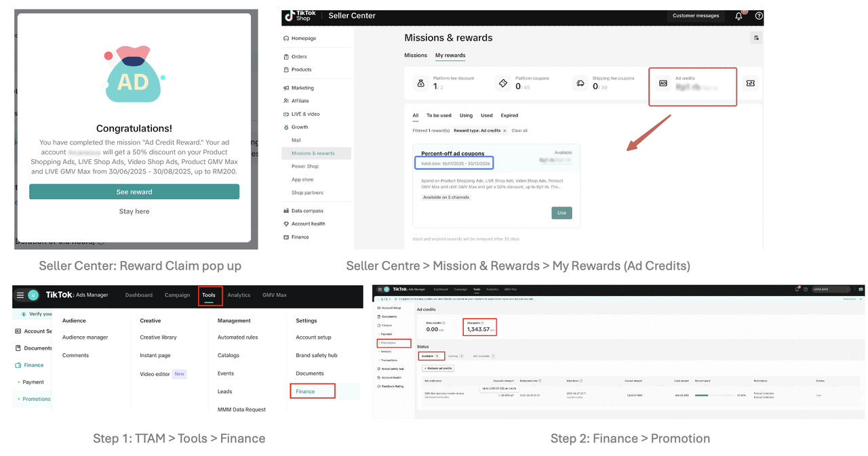This screenshot has height=456, width=868.
Task: Click the LIVE & video camera icon
Action: tap(287, 114)
